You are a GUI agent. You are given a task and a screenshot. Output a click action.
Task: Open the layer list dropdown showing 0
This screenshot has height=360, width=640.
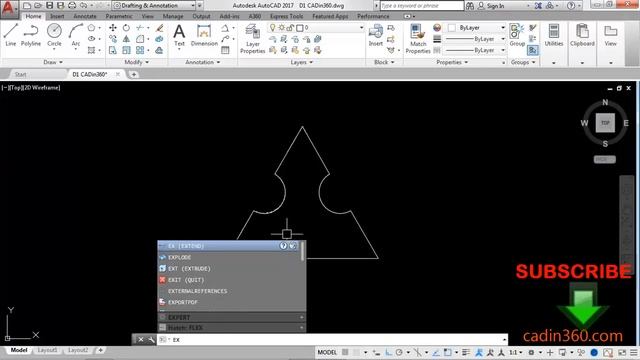[x=316, y=28]
